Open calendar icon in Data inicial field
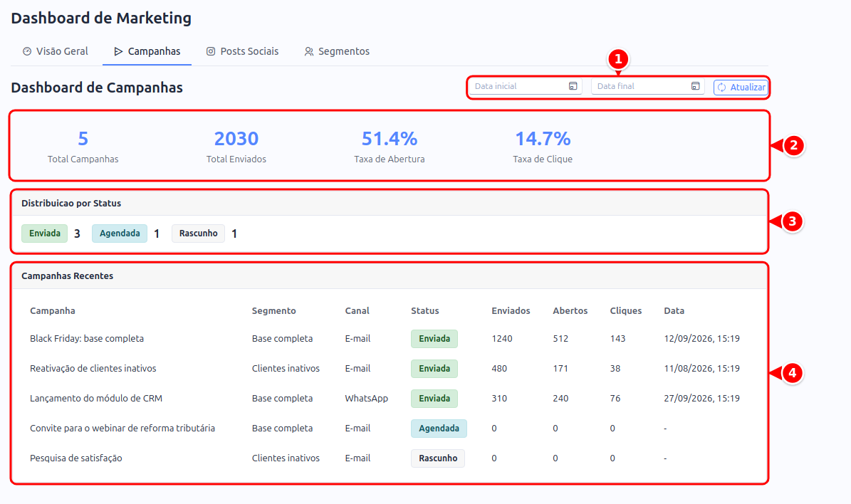851x504 pixels. [x=573, y=86]
